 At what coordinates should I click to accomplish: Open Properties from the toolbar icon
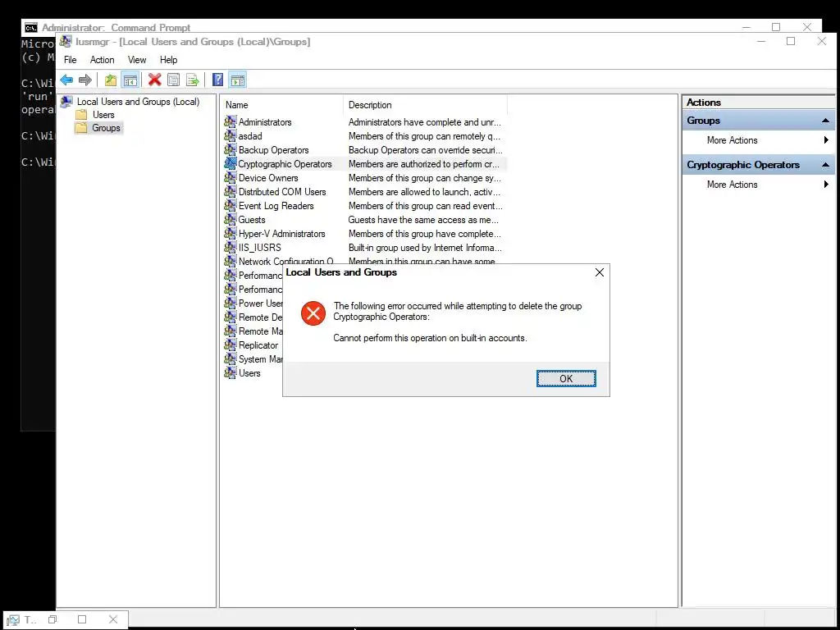[x=174, y=80]
